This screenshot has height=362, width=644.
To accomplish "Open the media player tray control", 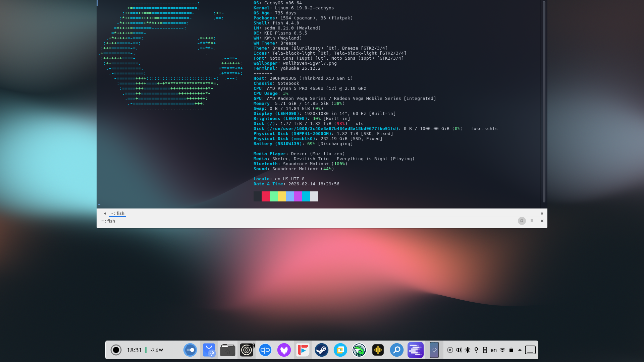I will (450, 350).
